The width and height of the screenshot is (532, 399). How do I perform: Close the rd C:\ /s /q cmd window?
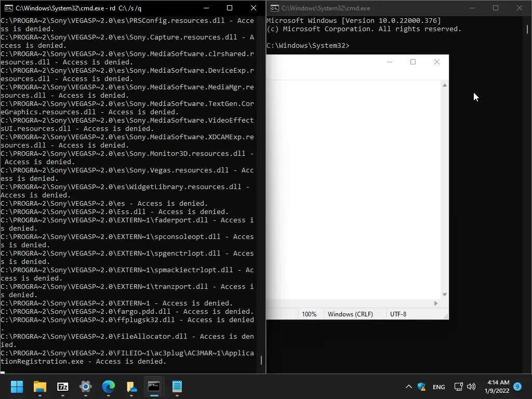coord(254,8)
